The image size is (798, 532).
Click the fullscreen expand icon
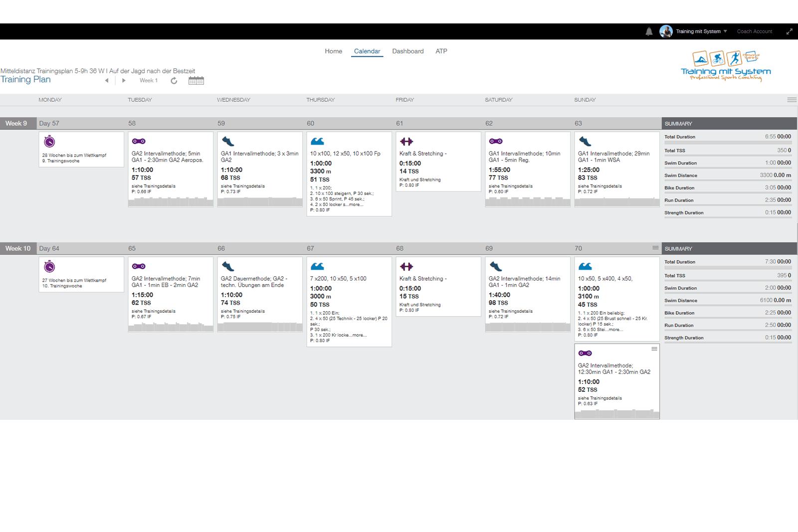tap(790, 31)
